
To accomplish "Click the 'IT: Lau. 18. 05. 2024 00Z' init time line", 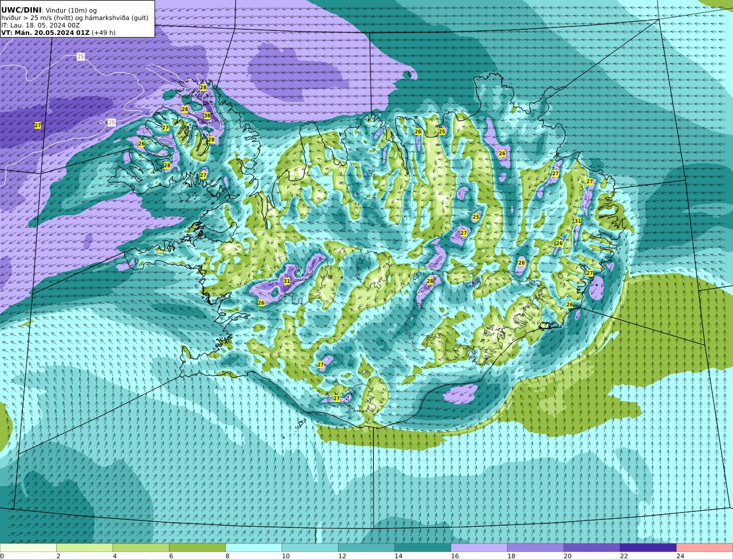I will [x=41, y=25].
